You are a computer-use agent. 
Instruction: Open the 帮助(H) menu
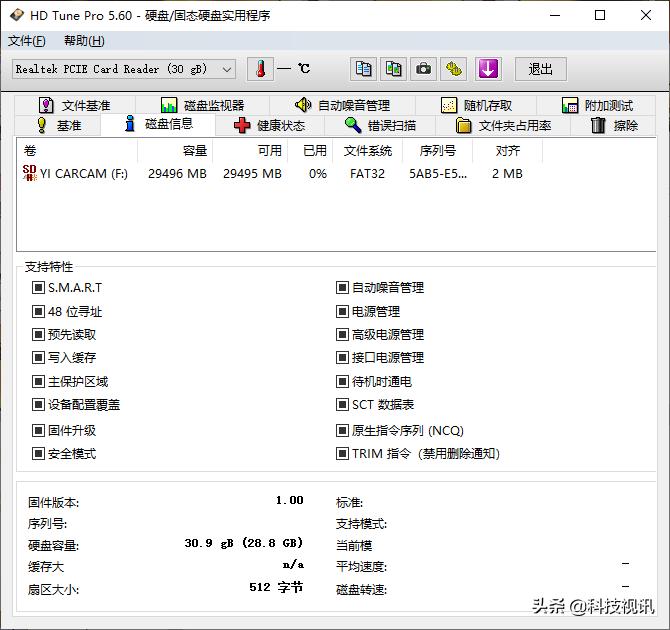(84, 41)
